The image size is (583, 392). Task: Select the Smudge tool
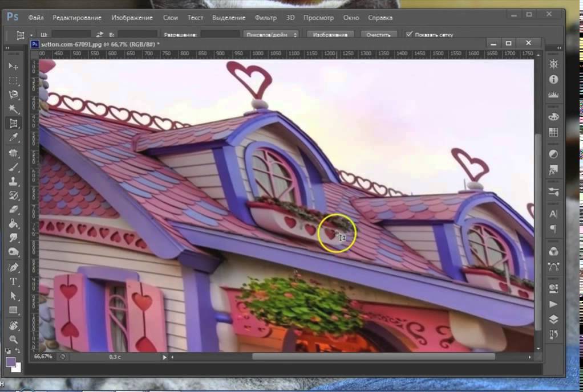click(13, 238)
